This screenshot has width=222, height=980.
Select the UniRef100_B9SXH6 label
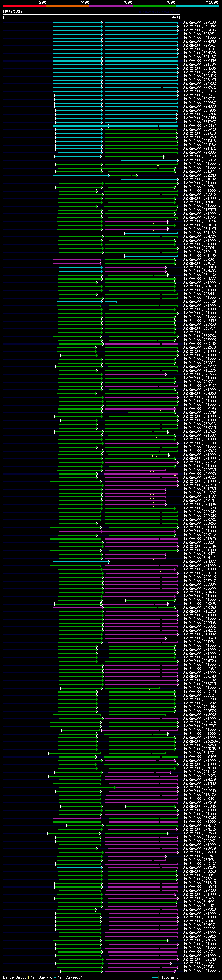[199, 30]
